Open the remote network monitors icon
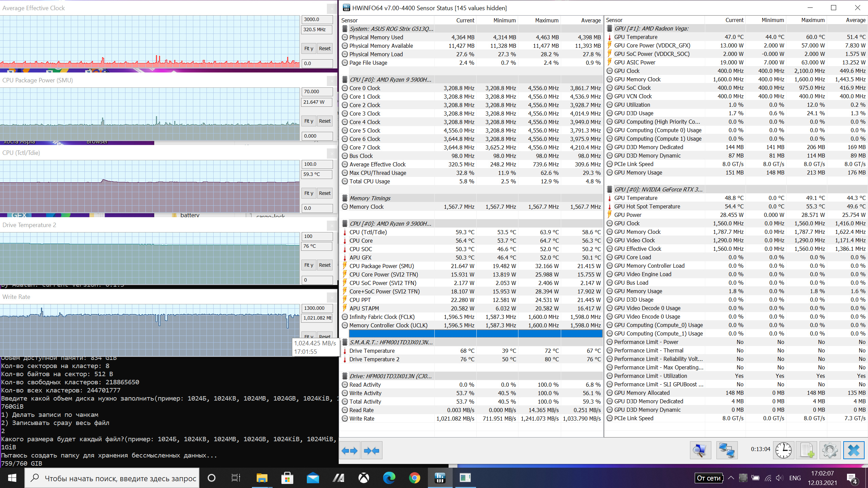This screenshot has width=868, height=488. (727, 450)
